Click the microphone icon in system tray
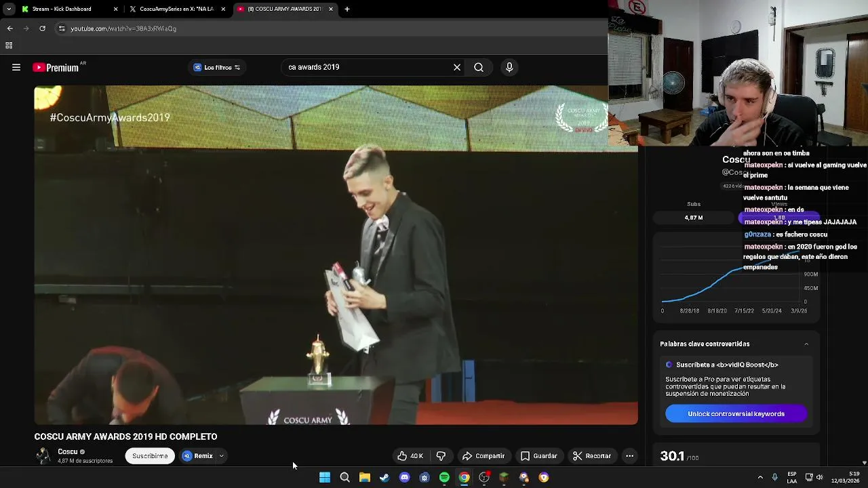The width and height of the screenshot is (868, 488). coord(774,477)
